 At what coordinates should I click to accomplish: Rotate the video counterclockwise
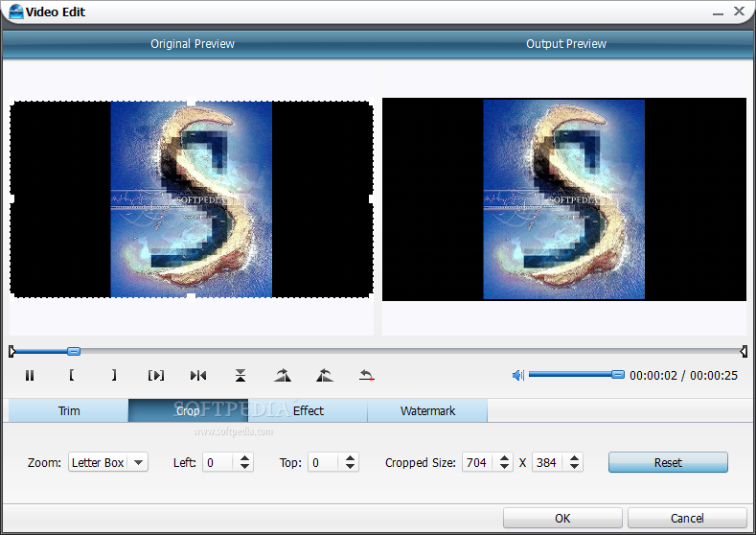click(x=325, y=375)
